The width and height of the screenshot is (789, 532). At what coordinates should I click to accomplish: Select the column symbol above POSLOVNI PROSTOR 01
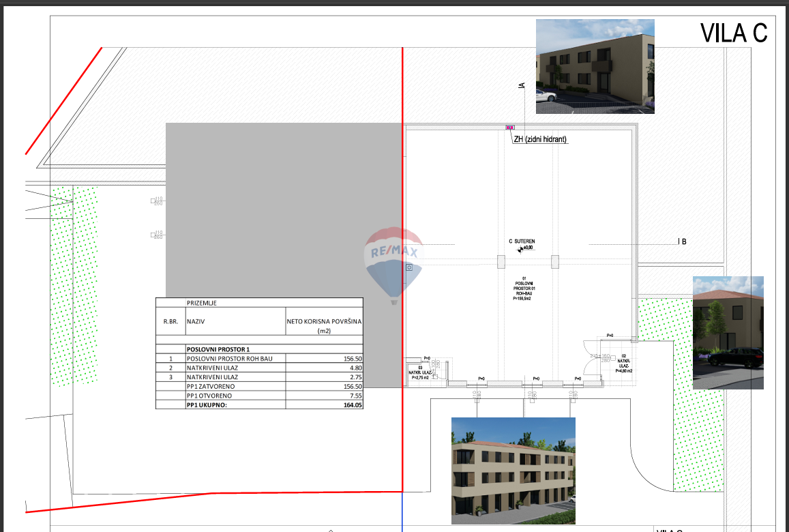501,261
